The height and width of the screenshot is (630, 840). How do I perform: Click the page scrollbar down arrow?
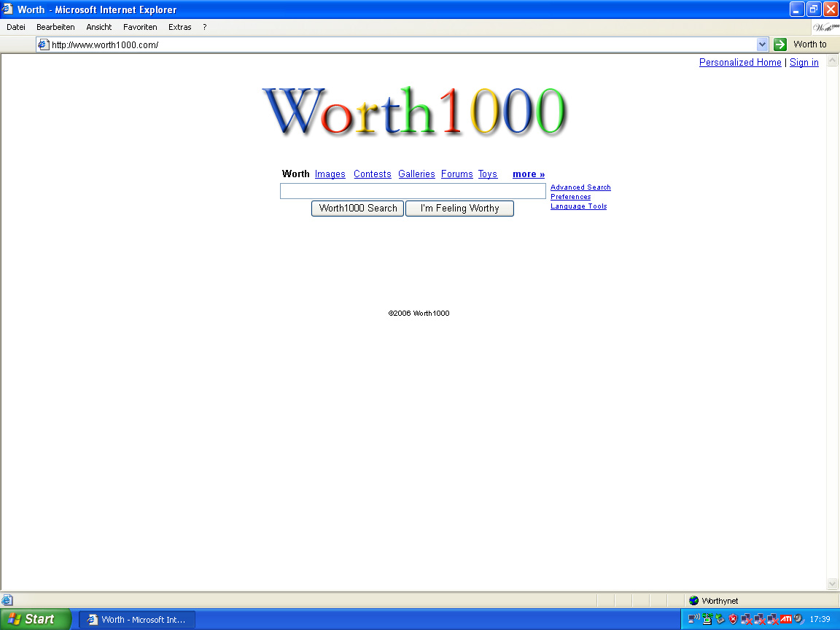832,584
